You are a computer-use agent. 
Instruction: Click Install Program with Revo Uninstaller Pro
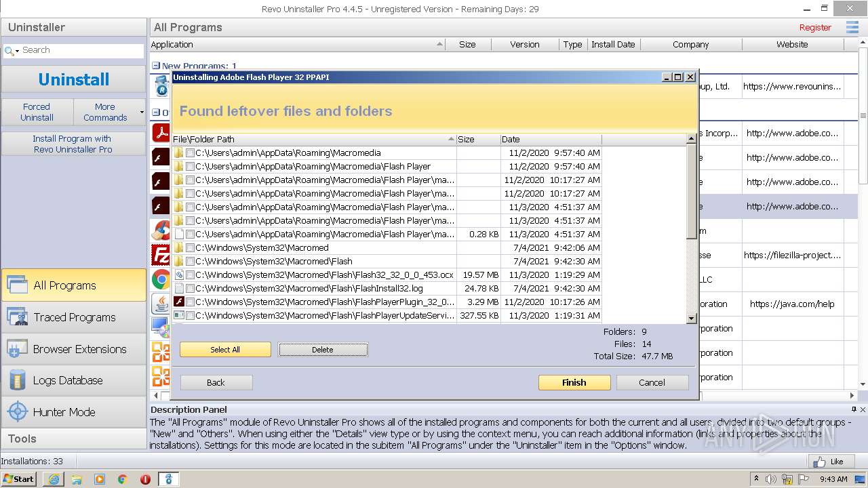(x=73, y=144)
